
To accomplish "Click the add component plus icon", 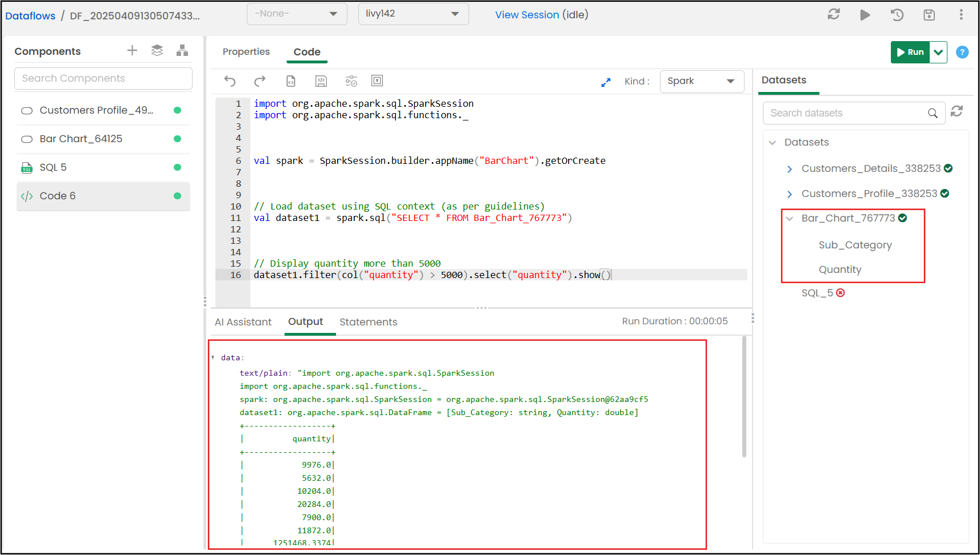I will point(132,50).
